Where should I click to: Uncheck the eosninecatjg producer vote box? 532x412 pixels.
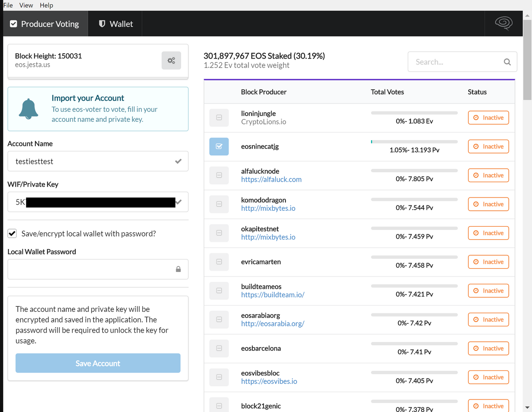click(219, 146)
